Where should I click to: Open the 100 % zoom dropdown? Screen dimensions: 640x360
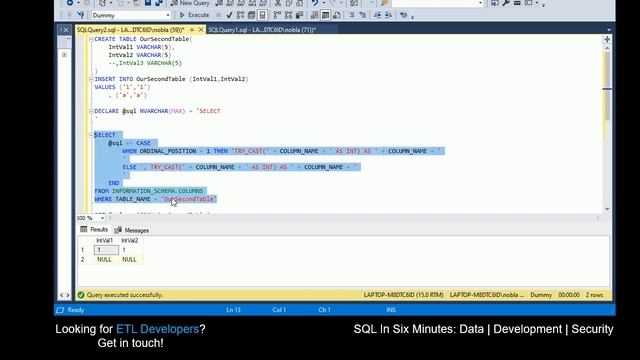coord(102,218)
